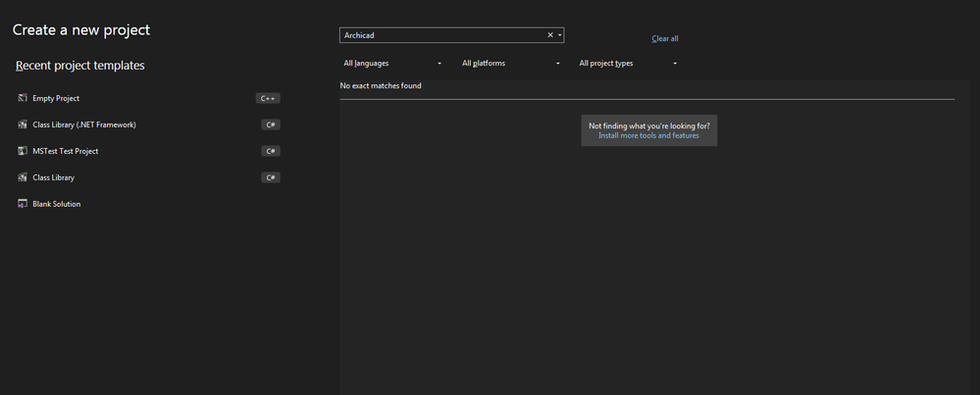
Task: Expand the All platforms filter dropdown
Action: [x=511, y=63]
